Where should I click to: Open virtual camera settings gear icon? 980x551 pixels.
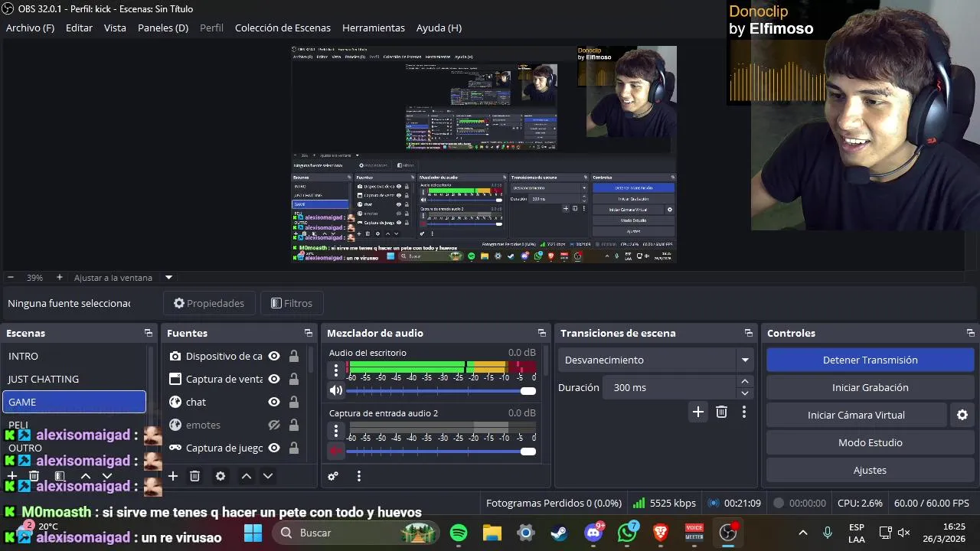coord(962,415)
